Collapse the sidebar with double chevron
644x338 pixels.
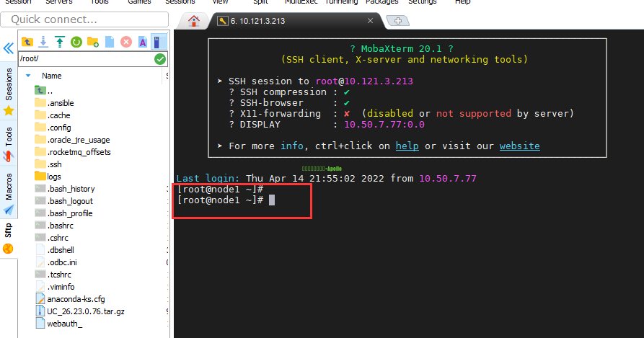click(8, 48)
